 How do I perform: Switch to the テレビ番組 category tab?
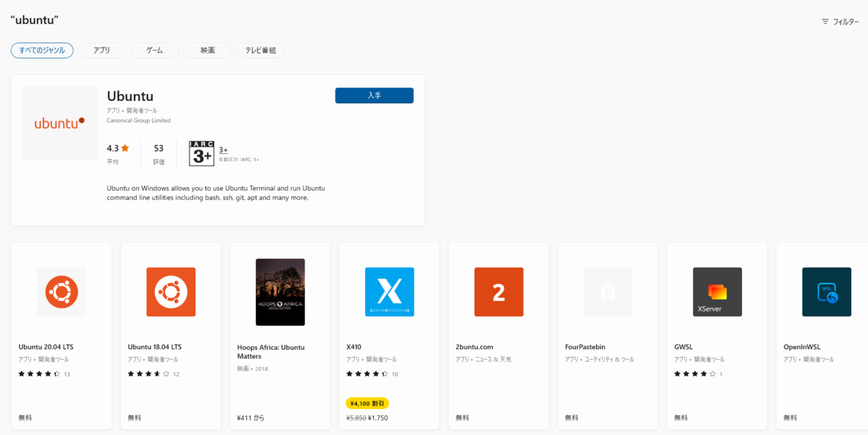[260, 51]
